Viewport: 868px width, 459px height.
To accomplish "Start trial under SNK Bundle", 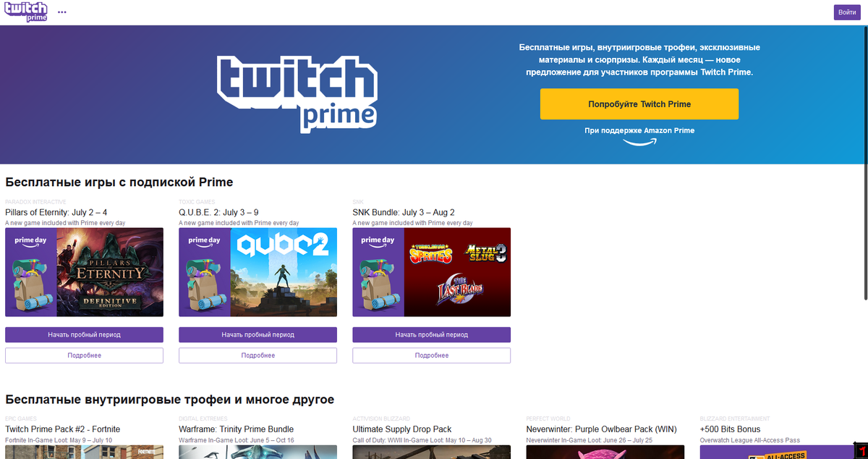I will pos(431,335).
